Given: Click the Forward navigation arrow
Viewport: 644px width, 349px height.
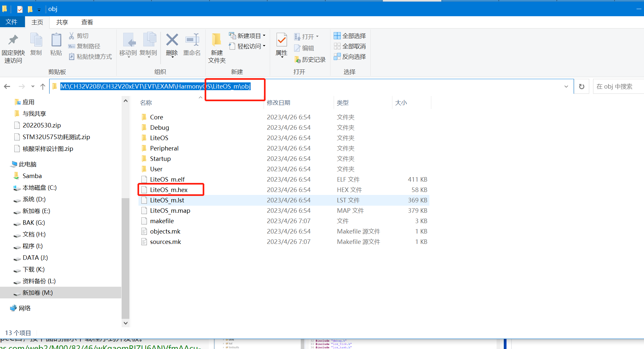Looking at the screenshot, I should (x=22, y=86).
